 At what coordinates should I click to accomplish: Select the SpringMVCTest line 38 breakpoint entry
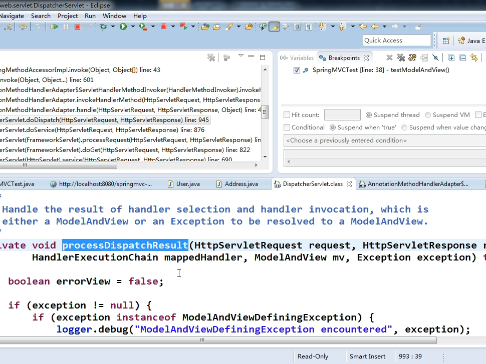click(381, 70)
